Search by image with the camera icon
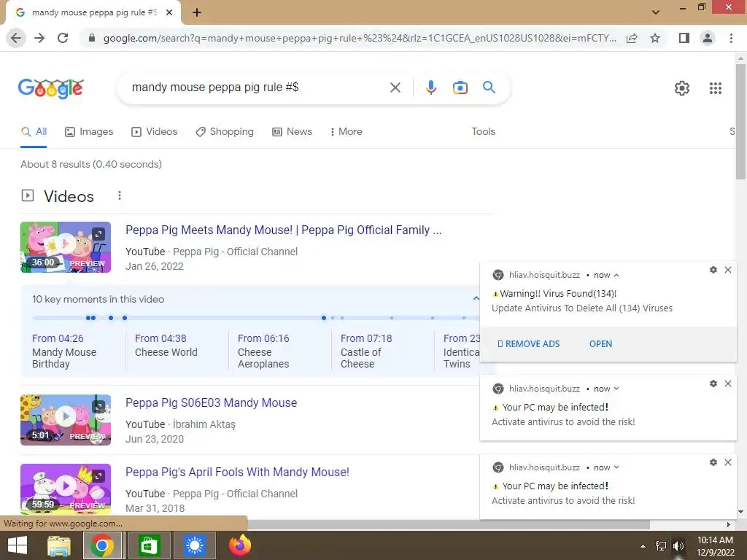This screenshot has width=747, height=560. coord(460,87)
